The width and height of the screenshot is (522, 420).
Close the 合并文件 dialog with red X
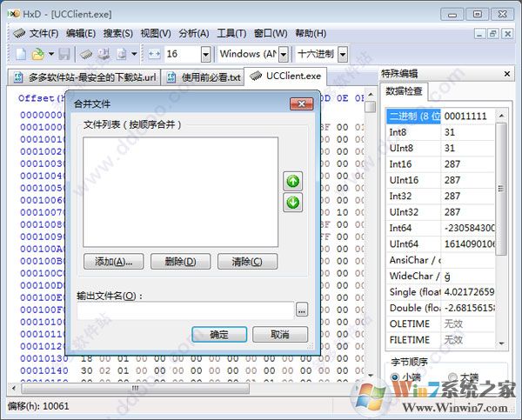click(x=301, y=103)
